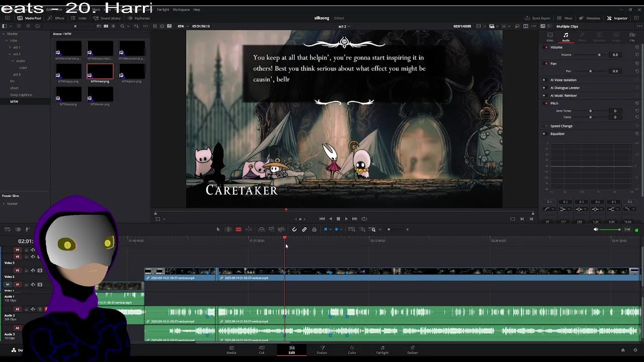The height and width of the screenshot is (362, 644).
Task: Expand Smart Bins Master entry
Action: click(x=4, y=204)
